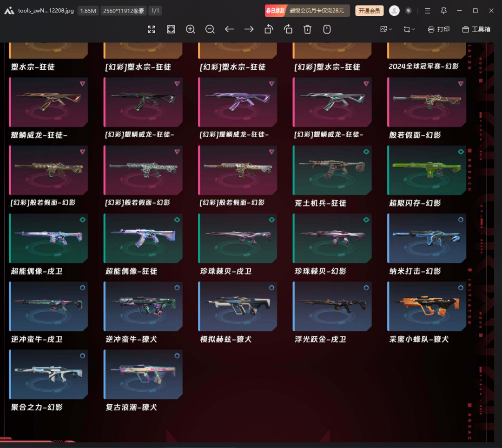
Task: Click the 复古浪潮-獠犬 label text
Action: click(131, 407)
